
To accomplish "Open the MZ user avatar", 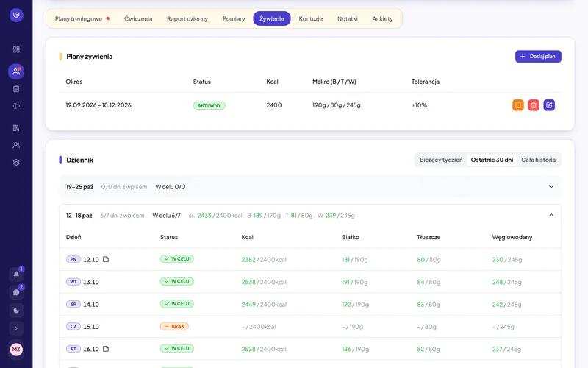I will click(x=16, y=349).
